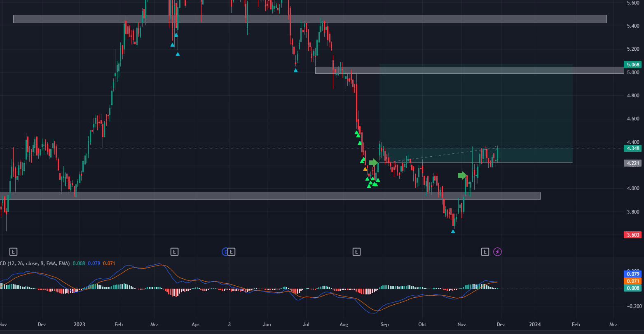Select green arrow marker in early November
The width and height of the screenshot is (644, 334).
[462, 176]
